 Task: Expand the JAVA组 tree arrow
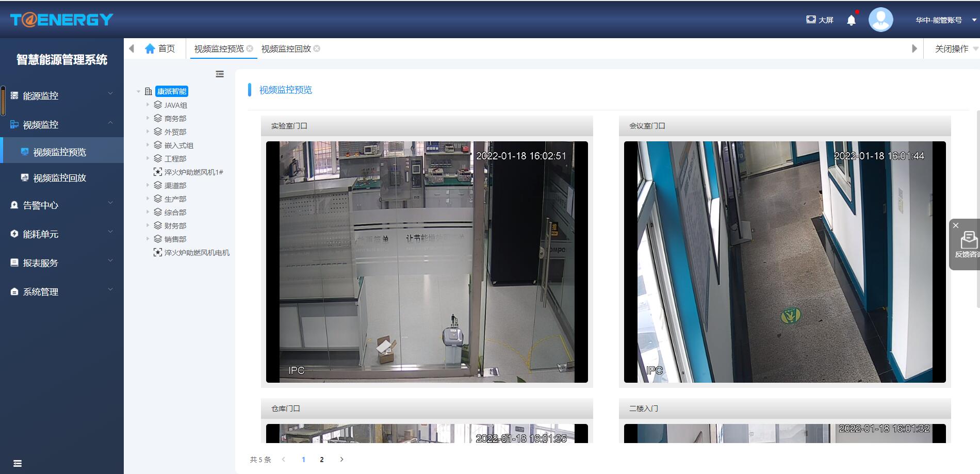pyautogui.click(x=148, y=105)
